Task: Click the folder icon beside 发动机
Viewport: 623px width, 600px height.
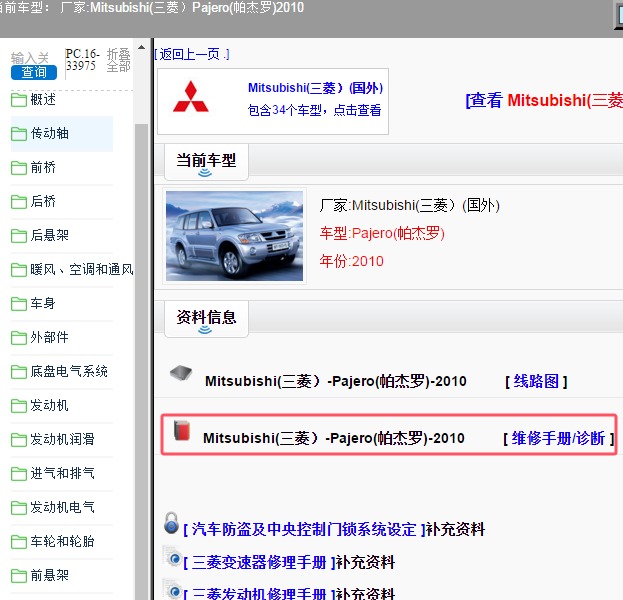Action: pos(19,406)
